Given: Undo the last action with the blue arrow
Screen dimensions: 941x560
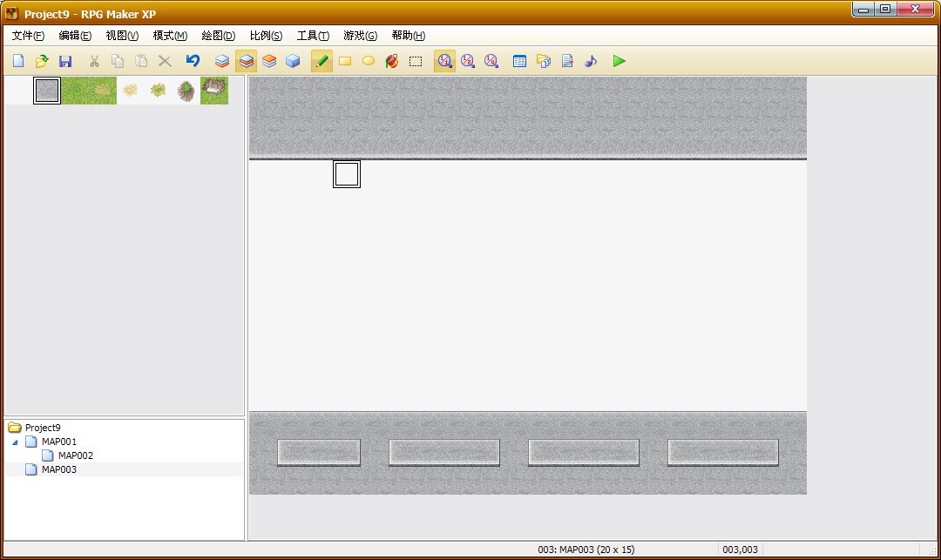Looking at the screenshot, I should [193, 61].
